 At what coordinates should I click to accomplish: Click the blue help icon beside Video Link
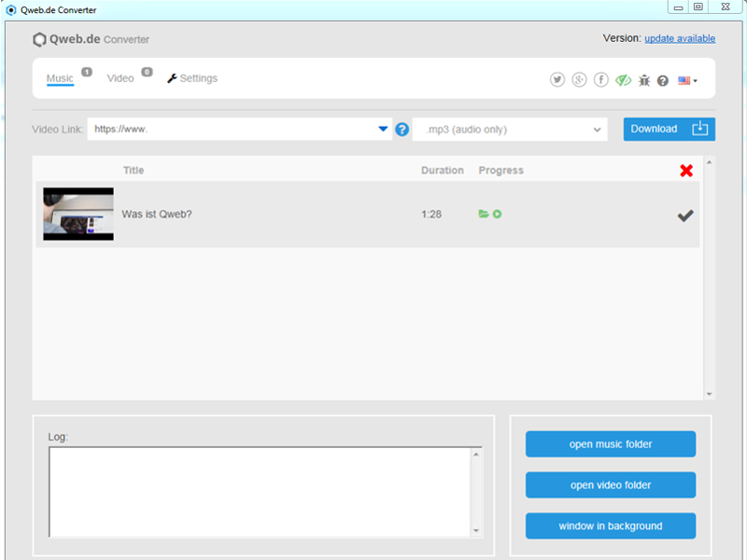click(402, 130)
